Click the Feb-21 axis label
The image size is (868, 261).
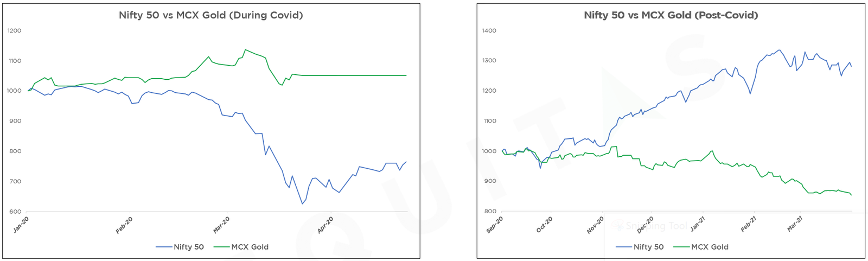click(x=749, y=224)
